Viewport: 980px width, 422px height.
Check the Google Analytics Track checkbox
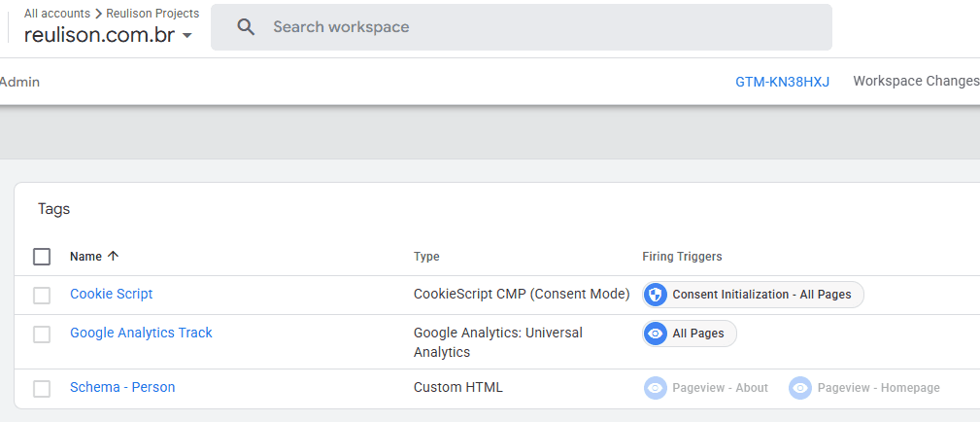pyautogui.click(x=42, y=334)
